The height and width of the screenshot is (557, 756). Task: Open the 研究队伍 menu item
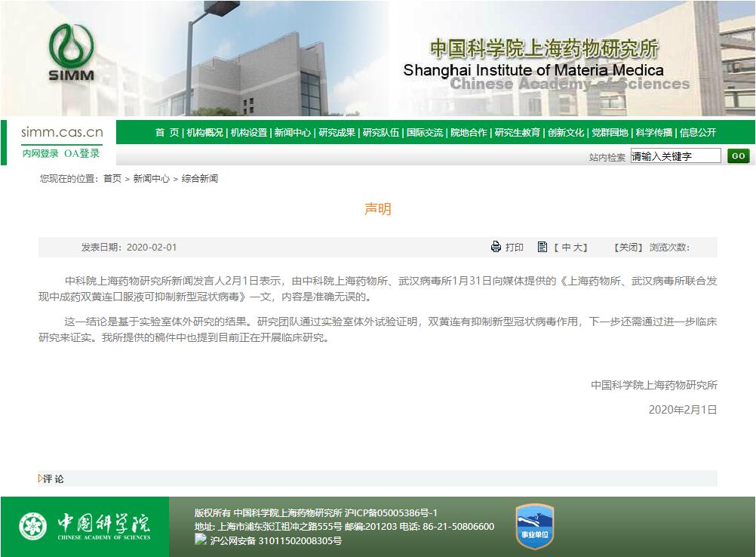381,133
